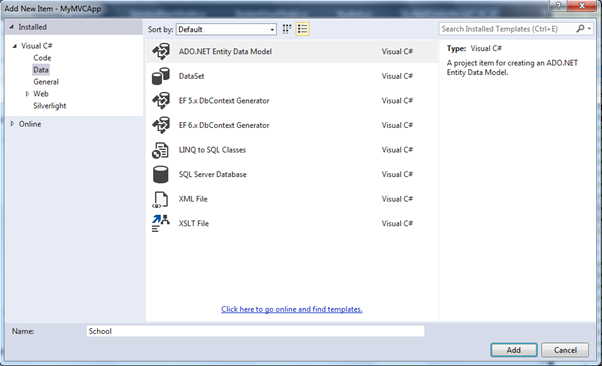The width and height of the screenshot is (602, 366).
Task: Choose the EF 5.x DbContext Generator icon
Action: pyautogui.click(x=161, y=101)
